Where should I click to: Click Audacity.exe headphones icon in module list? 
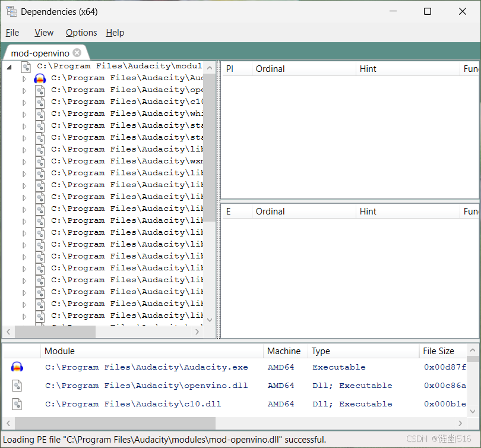(x=17, y=367)
